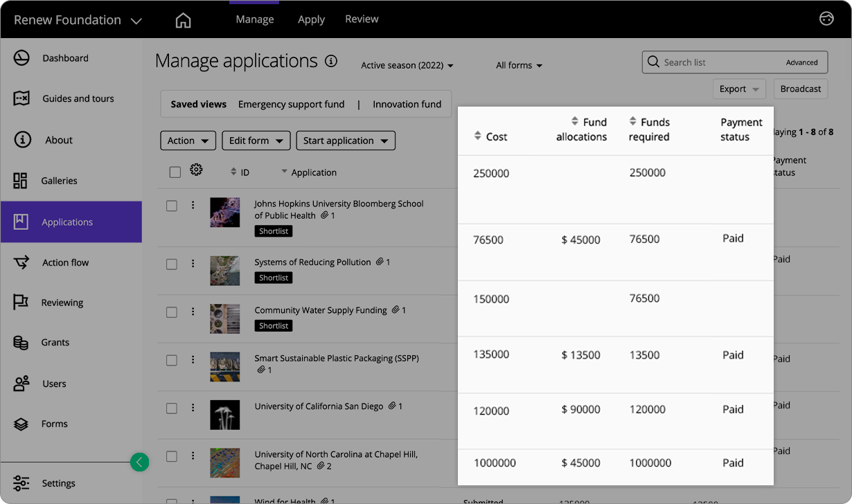The height and width of the screenshot is (504, 852).
Task: Expand the Start application dropdown
Action: coord(346,141)
